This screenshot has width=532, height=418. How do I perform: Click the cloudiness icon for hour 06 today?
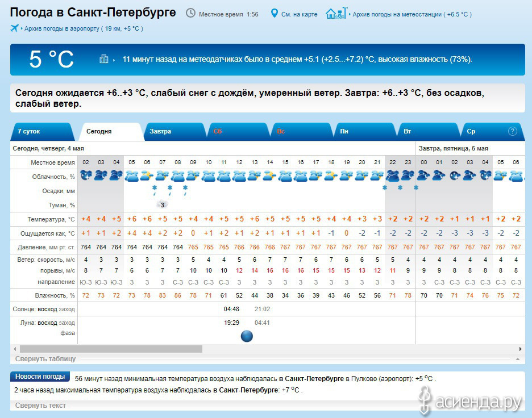[x=147, y=175]
